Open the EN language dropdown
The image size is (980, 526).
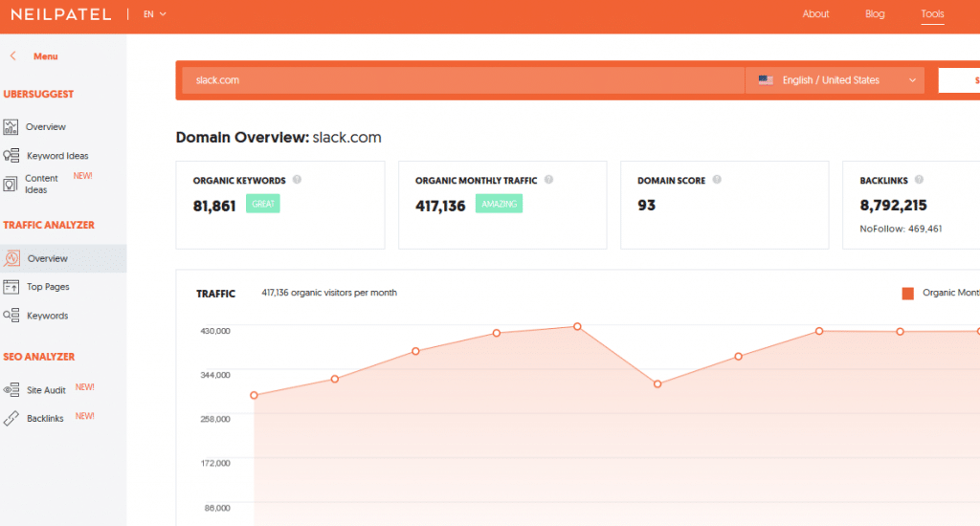(155, 14)
